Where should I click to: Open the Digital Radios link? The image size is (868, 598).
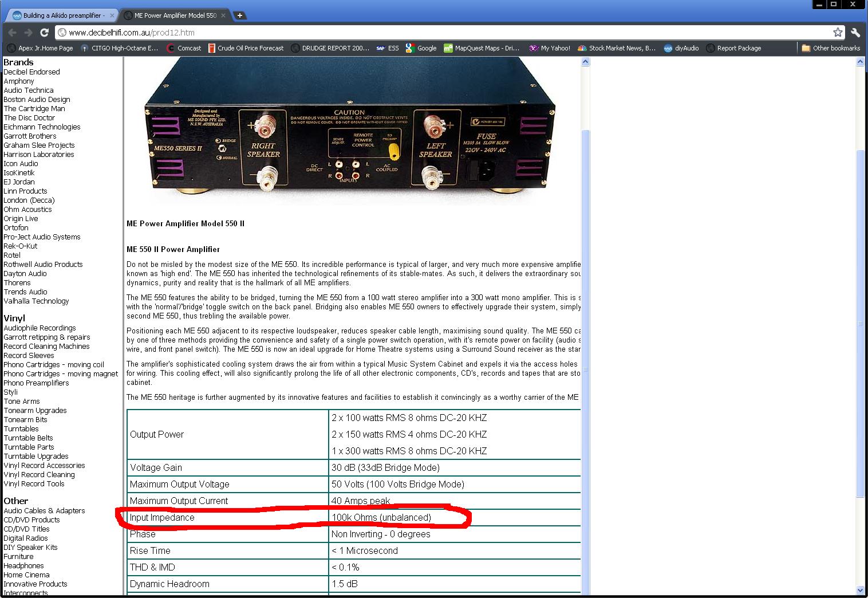pos(26,538)
